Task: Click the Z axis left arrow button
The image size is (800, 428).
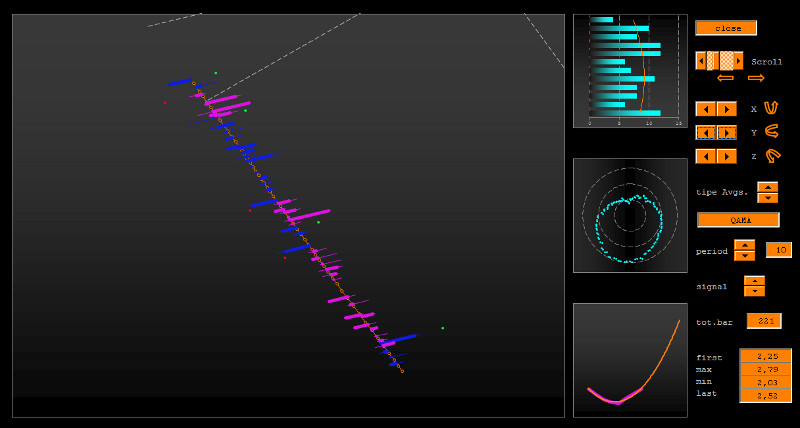Action: pos(706,156)
